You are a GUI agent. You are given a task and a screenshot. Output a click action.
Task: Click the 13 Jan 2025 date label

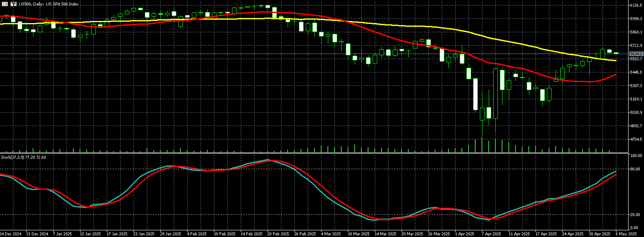pyautogui.click(x=90, y=234)
